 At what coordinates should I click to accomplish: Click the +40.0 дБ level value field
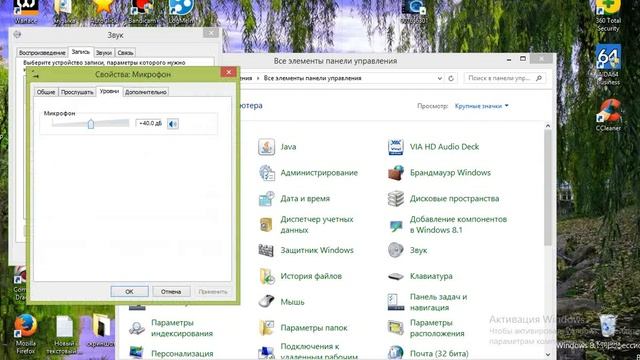149,123
